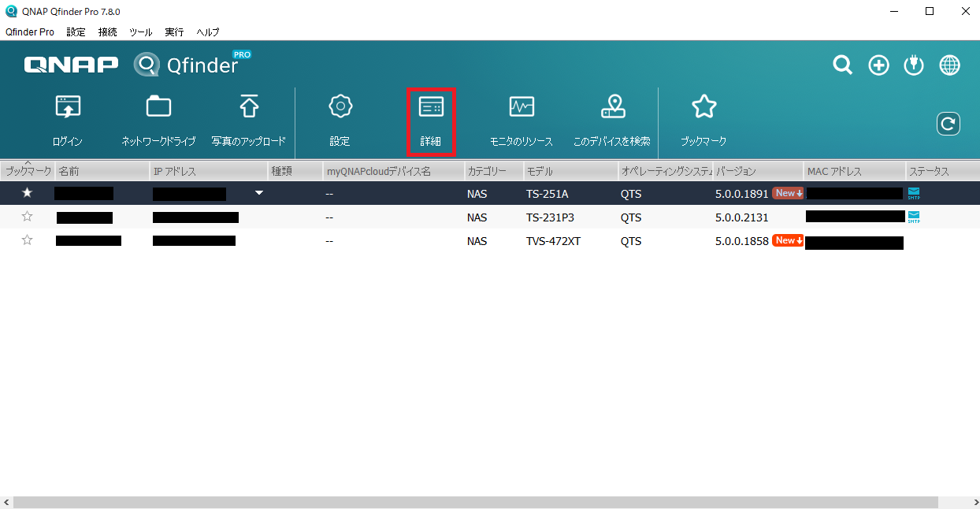Click the scrollbar left arrow
Viewport: 980px width, 509px height.
pos(6,502)
